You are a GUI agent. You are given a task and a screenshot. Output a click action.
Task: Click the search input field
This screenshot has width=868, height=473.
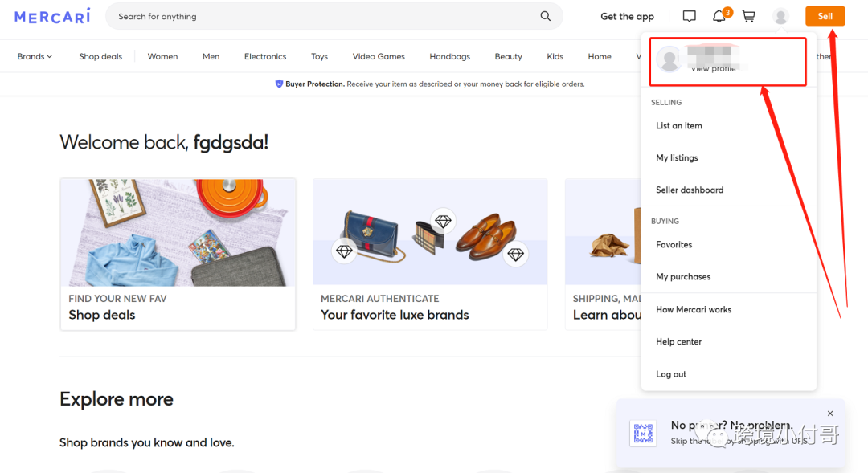(x=321, y=16)
